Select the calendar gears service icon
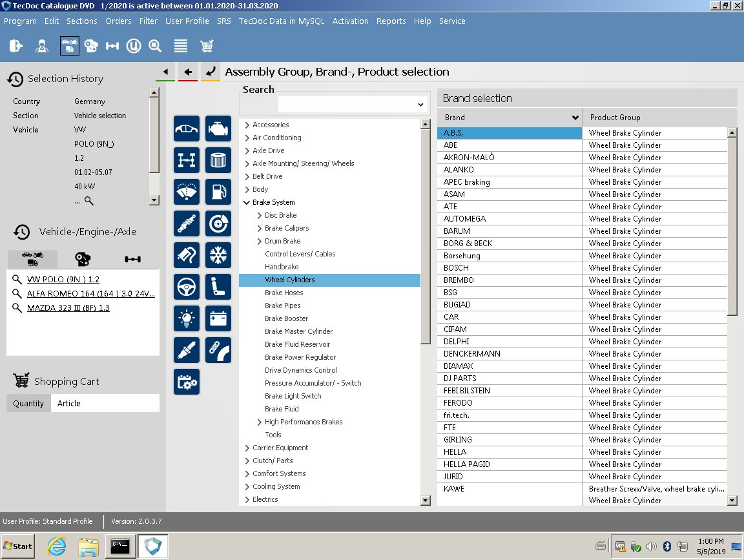 187,382
